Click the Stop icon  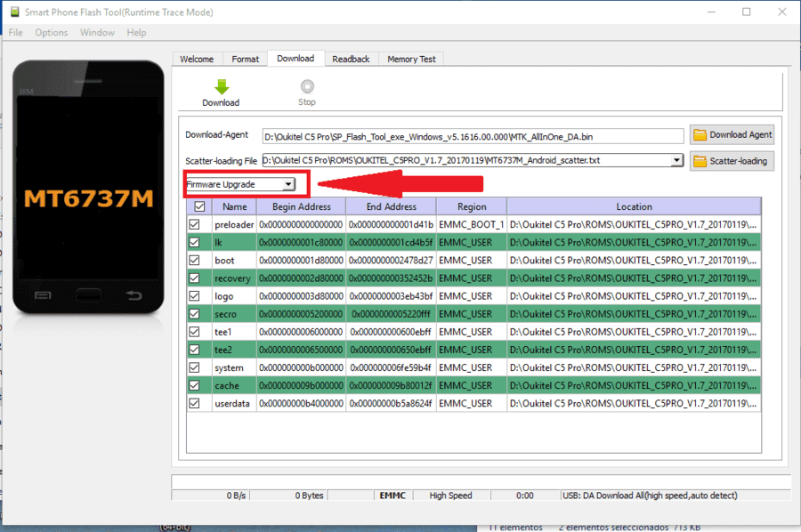[x=307, y=86]
